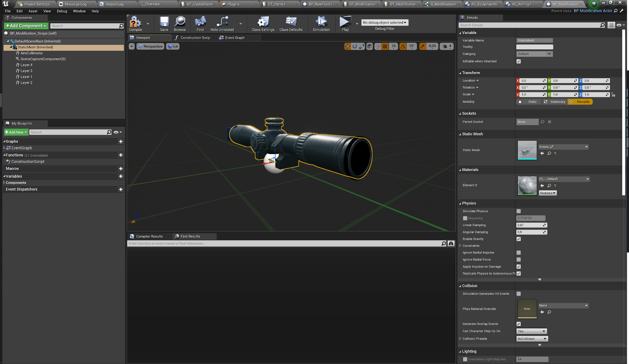The image size is (629, 364).
Task: Cycle transform coordinate system icon
Action: [x=370, y=46]
